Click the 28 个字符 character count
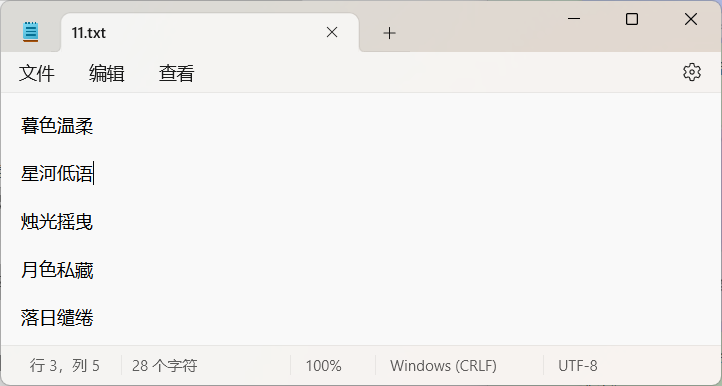722x386 pixels. (164, 366)
